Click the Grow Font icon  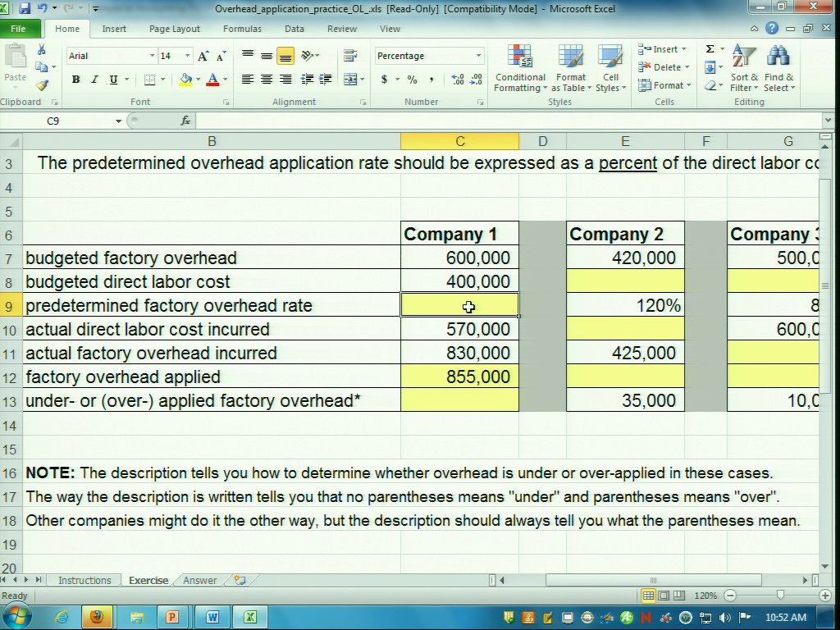pos(203,56)
